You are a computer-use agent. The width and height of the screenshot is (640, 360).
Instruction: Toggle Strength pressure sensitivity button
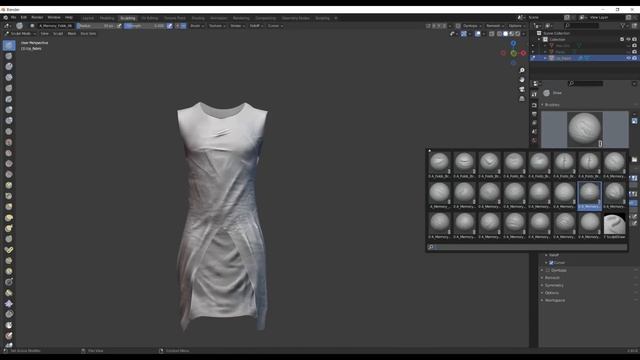[170, 26]
